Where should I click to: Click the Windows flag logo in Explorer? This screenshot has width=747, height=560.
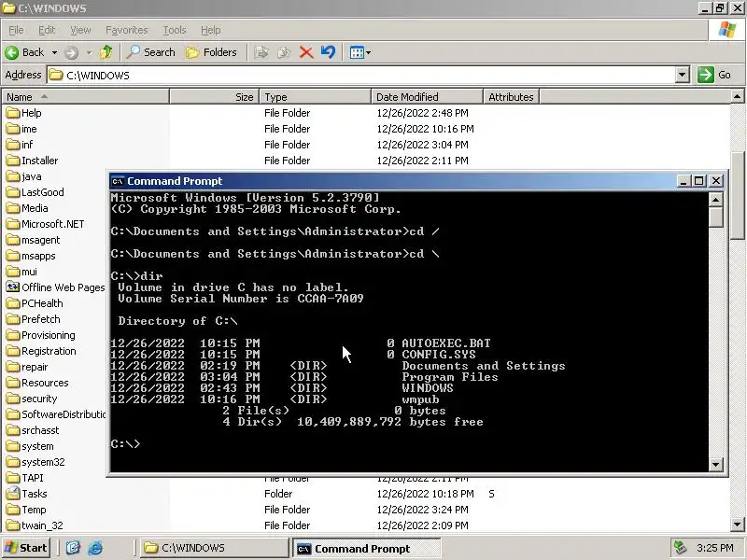(727, 30)
